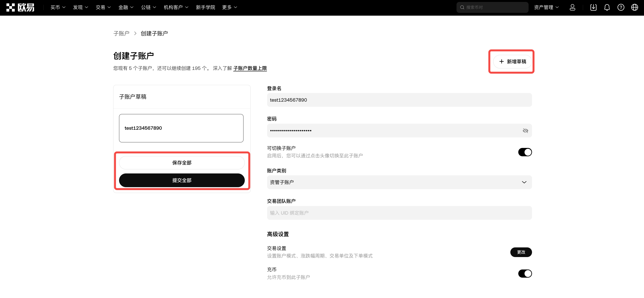Viewport: 644px width, 298px height.
Task: Open the notification bell icon
Action: click(x=607, y=7)
